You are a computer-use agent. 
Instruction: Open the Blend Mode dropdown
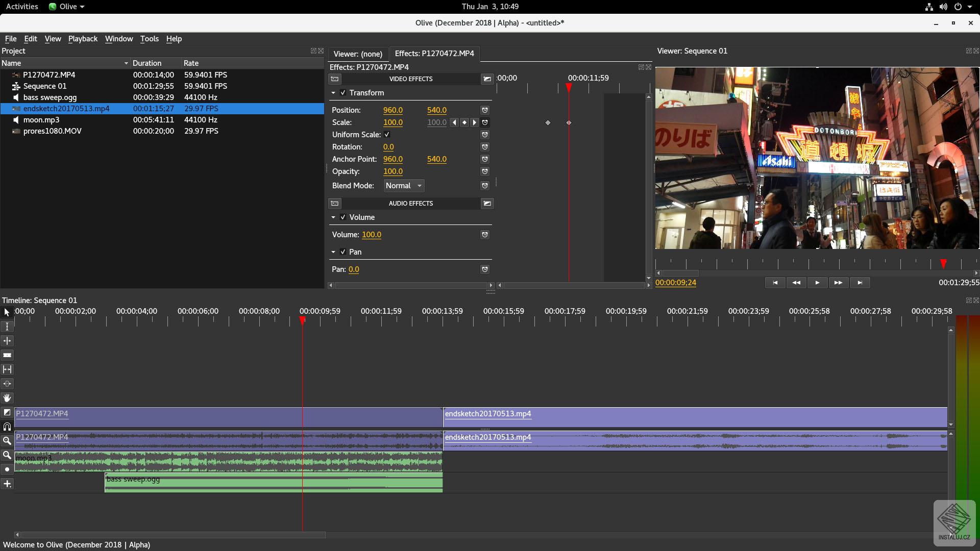click(x=403, y=185)
